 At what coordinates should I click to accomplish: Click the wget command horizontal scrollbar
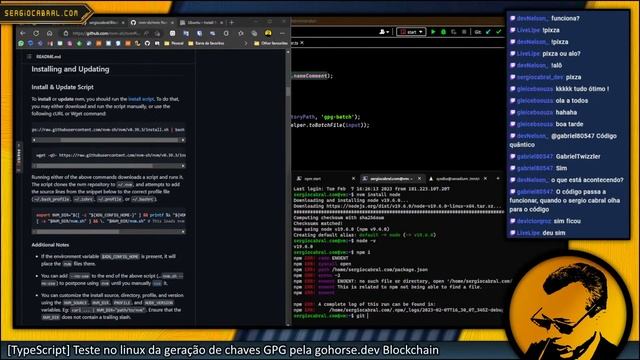pos(109,166)
